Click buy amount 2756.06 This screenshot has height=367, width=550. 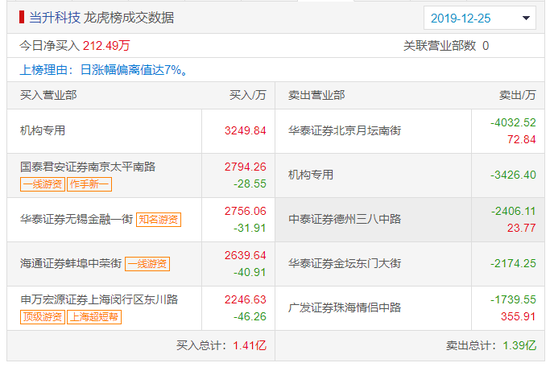(245, 211)
